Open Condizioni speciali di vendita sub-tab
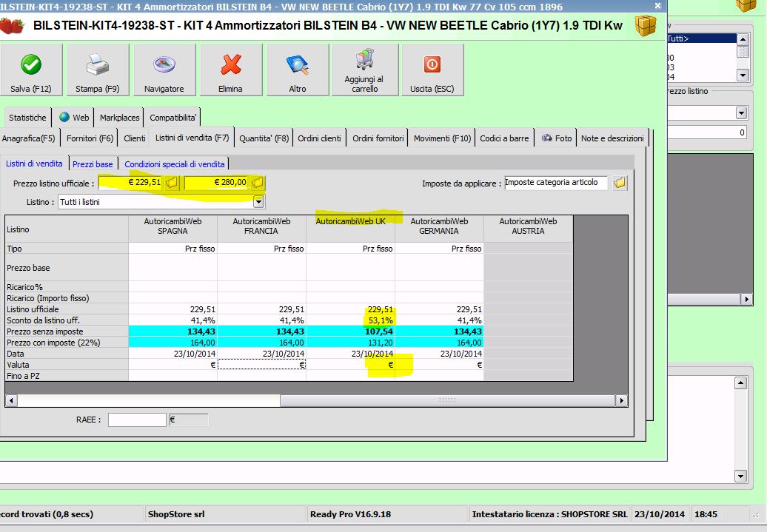Image resolution: width=767 pixels, height=532 pixels. pyautogui.click(x=175, y=164)
